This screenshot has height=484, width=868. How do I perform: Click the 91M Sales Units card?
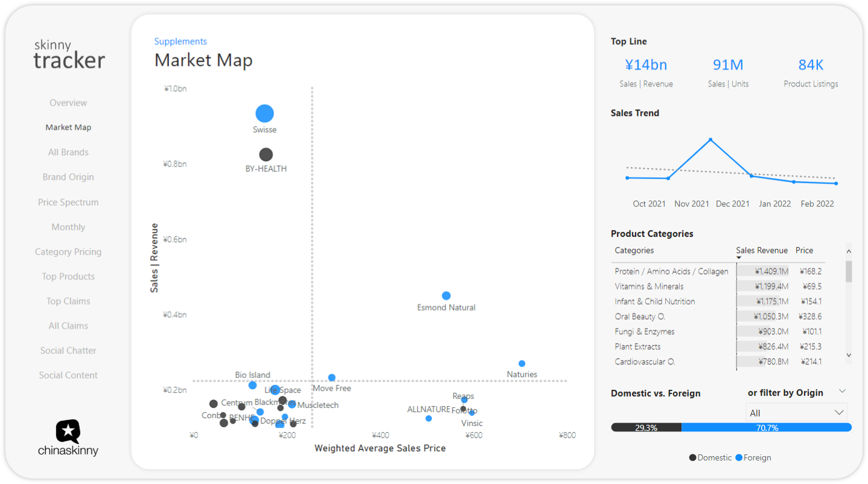pyautogui.click(x=728, y=72)
